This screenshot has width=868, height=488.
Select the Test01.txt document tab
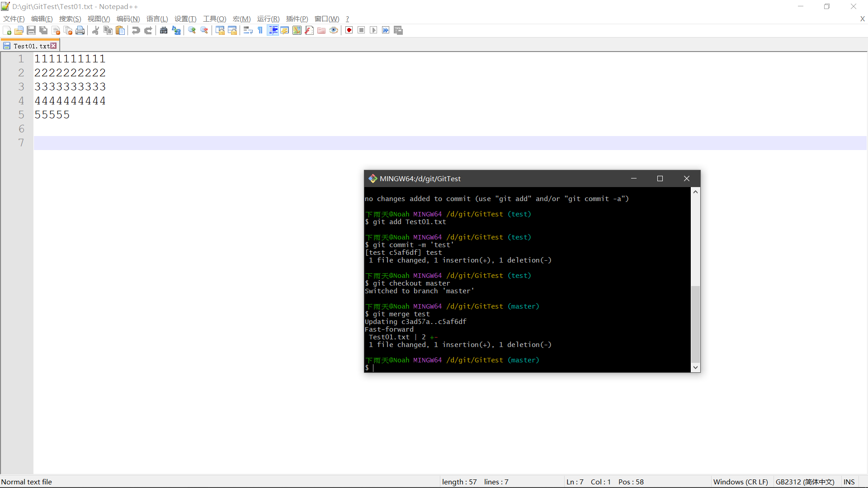(x=30, y=46)
